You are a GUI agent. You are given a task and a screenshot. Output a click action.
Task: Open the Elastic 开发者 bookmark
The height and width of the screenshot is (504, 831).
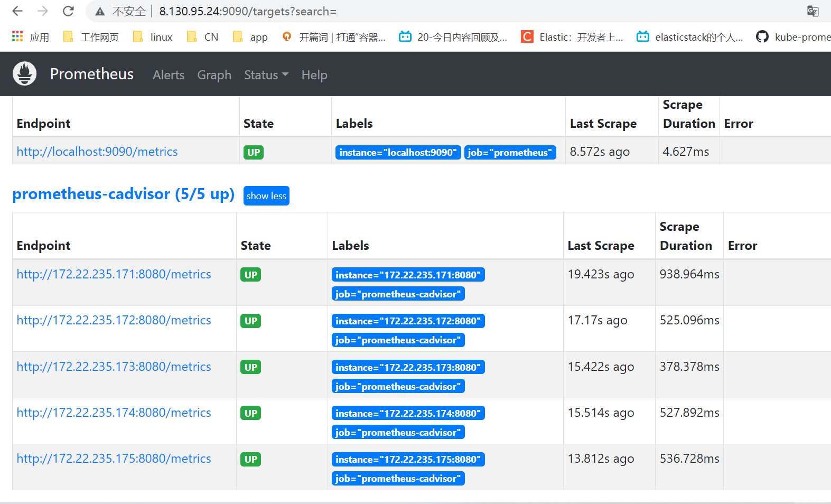click(572, 37)
